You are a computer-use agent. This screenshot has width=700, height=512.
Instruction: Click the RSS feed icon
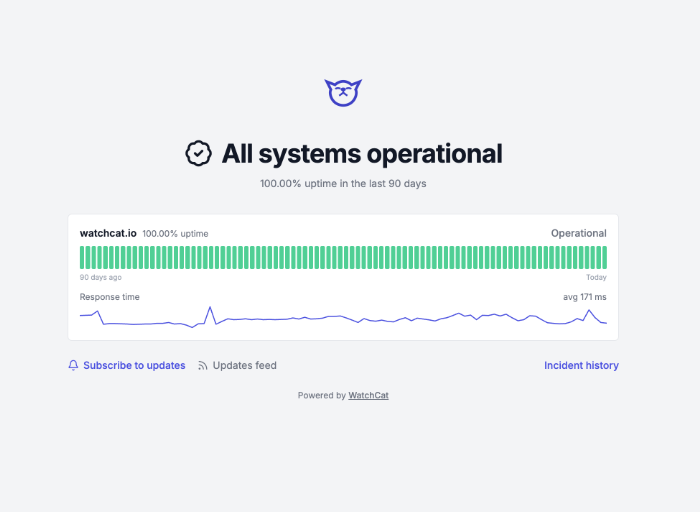pyautogui.click(x=203, y=366)
